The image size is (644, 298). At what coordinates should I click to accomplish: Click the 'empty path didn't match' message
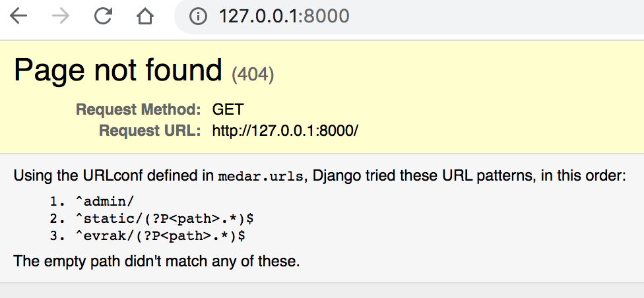pos(156,261)
